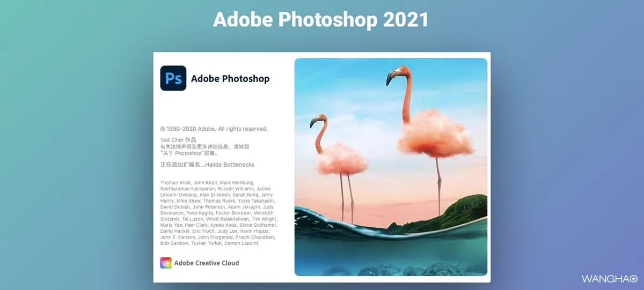Click the 'Halide Bottlenecks' loading status line
Screen dimensions: 644x290
pos(207,165)
